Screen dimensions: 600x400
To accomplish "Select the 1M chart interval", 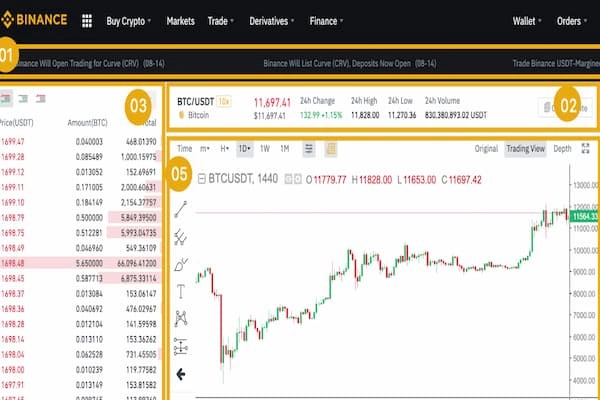I will [284, 149].
